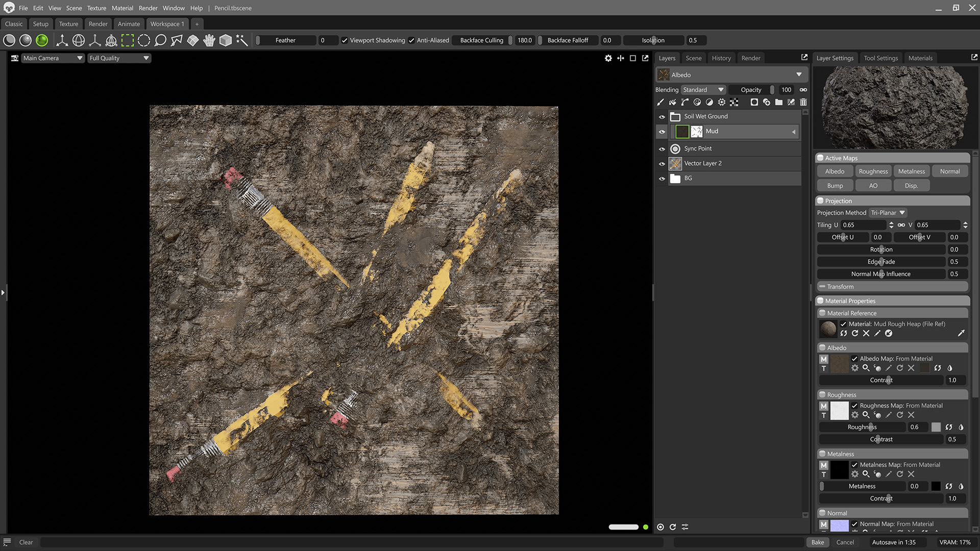980x551 pixels.
Task: Adjust the Edge Fade slider
Action: point(881,262)
